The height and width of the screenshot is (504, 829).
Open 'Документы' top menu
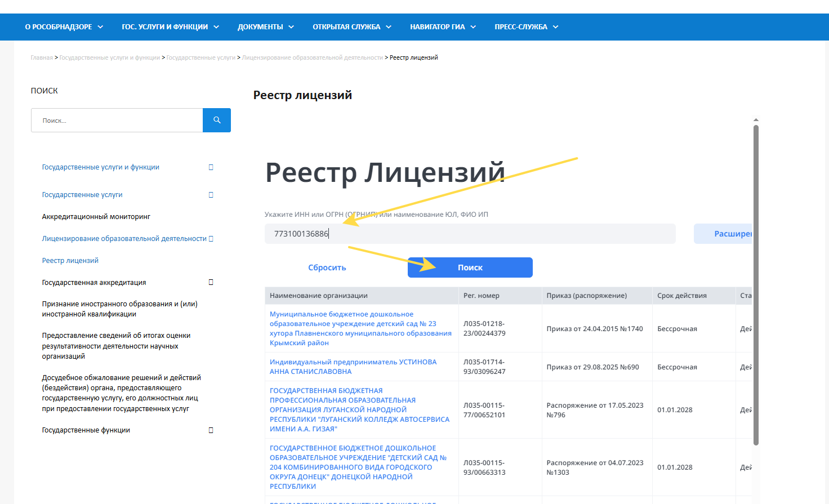pyautogui.click(x=265, y=27)
